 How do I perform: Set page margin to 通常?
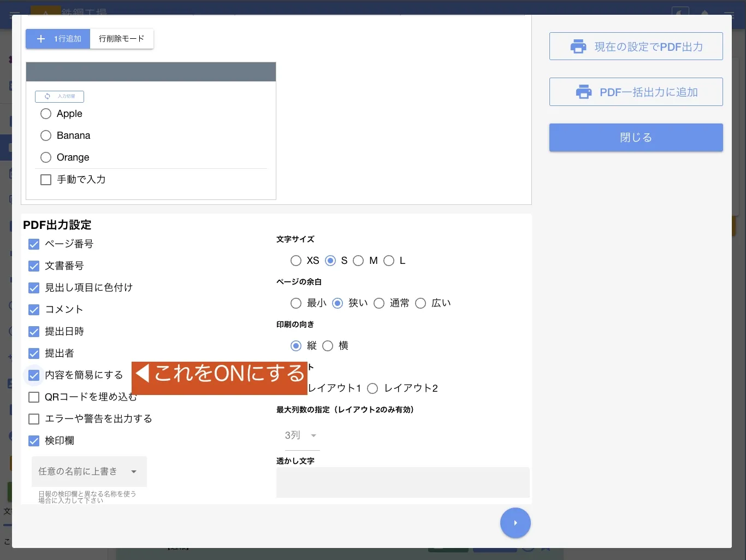point(379,303)
